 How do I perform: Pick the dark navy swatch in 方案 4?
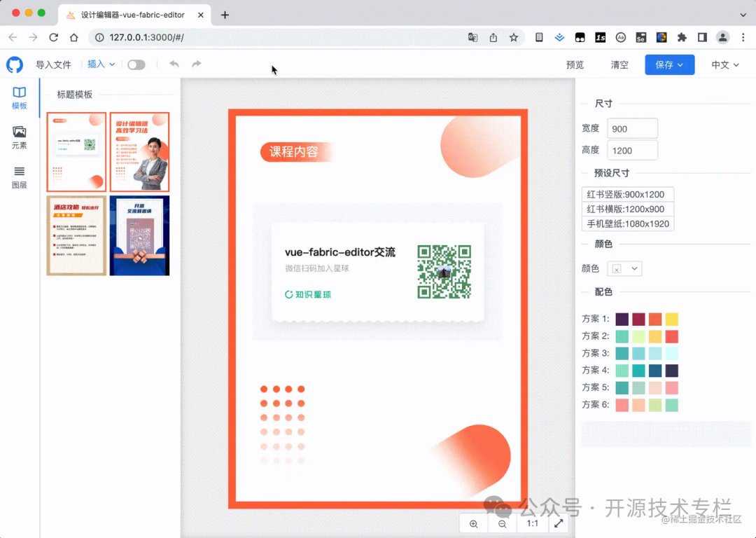pyautogui.click(x=671, y=371)
